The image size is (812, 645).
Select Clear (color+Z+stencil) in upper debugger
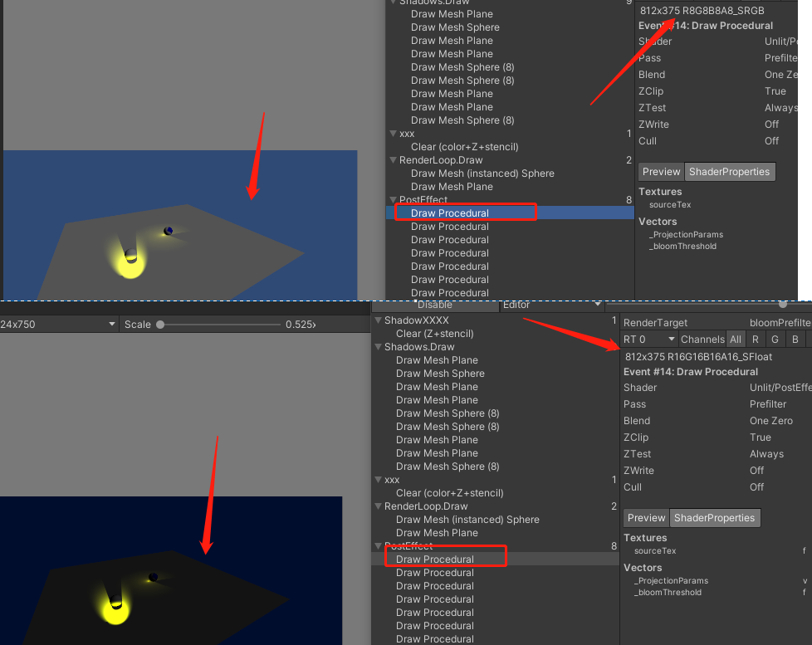(464, 147)
